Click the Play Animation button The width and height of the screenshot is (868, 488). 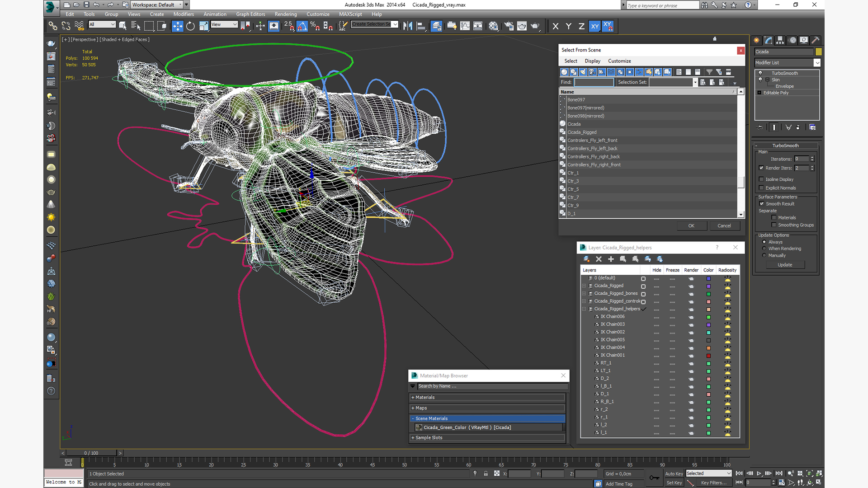759,473
